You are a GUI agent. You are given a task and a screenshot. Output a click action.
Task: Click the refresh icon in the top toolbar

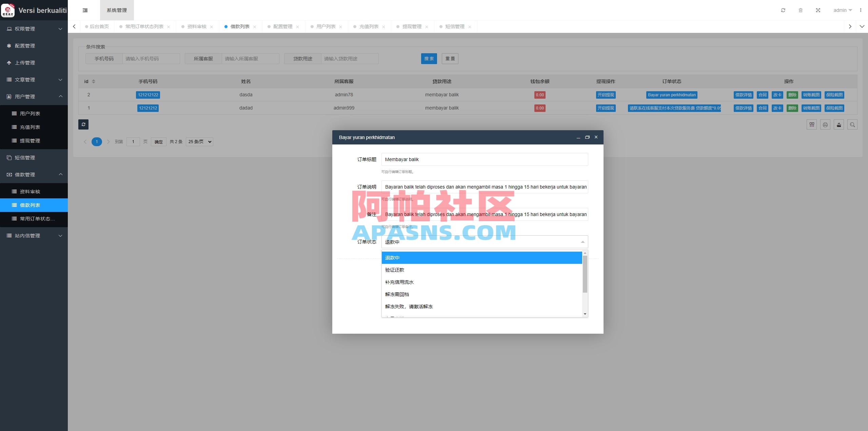(x=783, y=10)
